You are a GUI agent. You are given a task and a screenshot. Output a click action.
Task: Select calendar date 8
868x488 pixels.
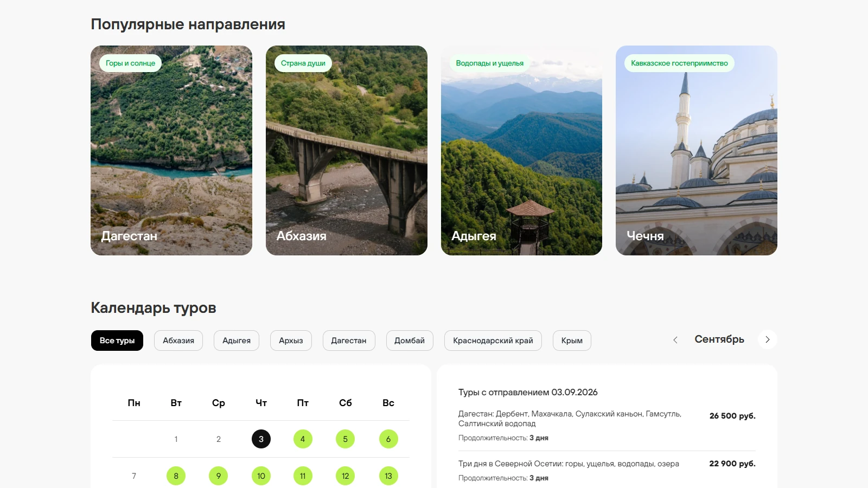[x=176, y=476]
